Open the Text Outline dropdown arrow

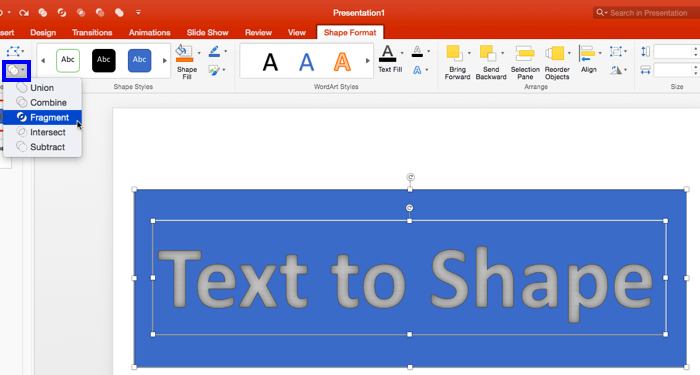pyautogui.click(x=428, y=51)
